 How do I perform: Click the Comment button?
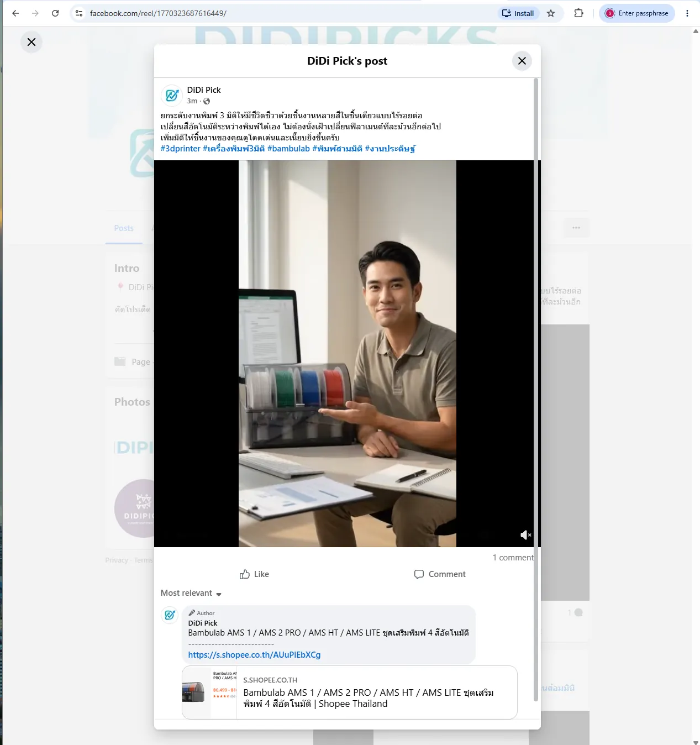click(440, 574)
